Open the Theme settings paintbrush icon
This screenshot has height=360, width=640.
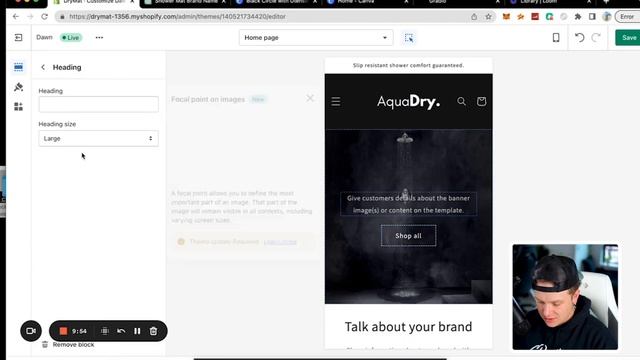pyautogui.click(x=18, y=87)
